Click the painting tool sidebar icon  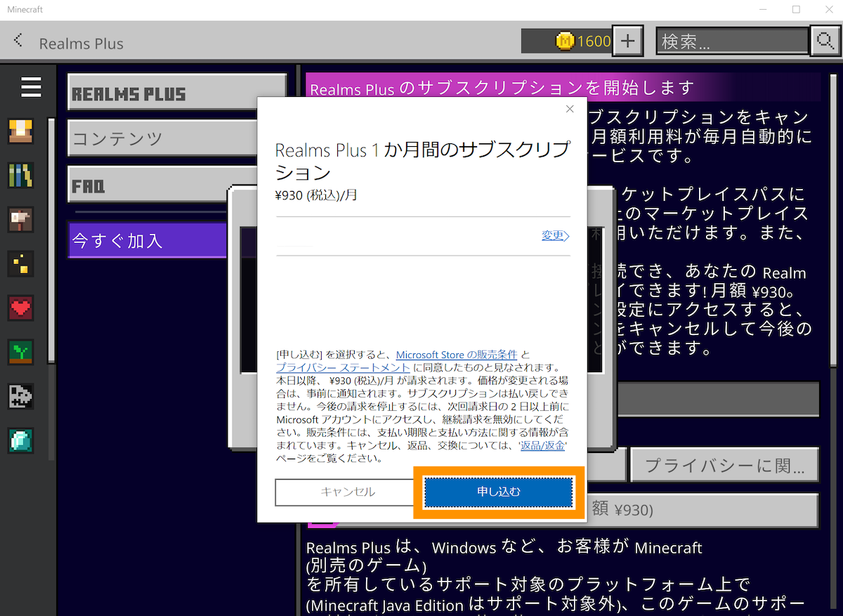pyautogui.click(x=20, y=219)
